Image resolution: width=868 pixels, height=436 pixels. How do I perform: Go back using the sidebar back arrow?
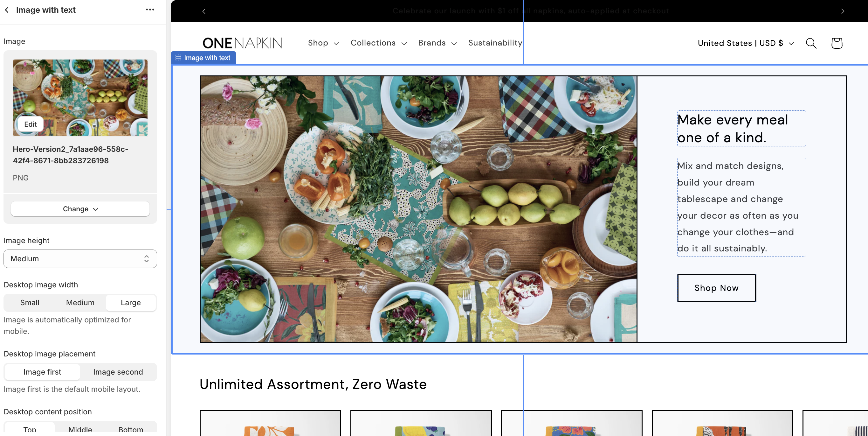tap(7, 10)
